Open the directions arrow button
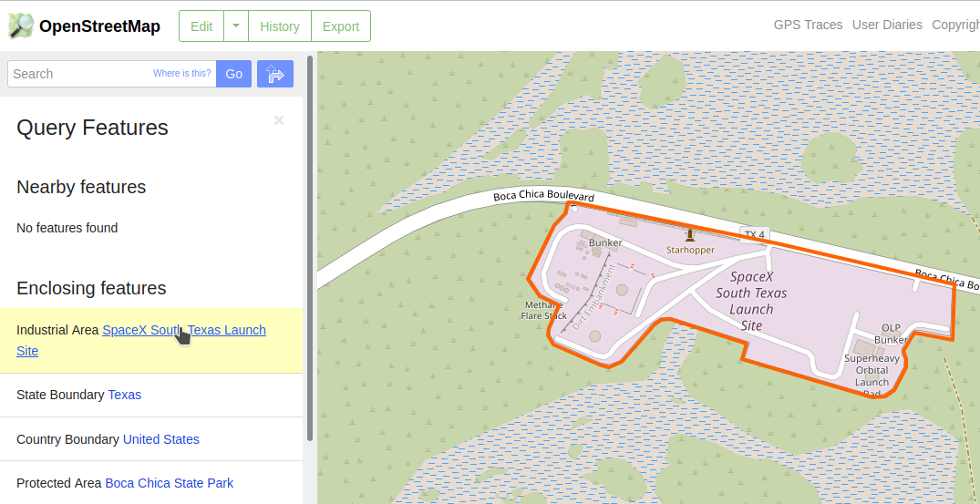980x504 pixels. pyautogui.click(x=275, y=74)
